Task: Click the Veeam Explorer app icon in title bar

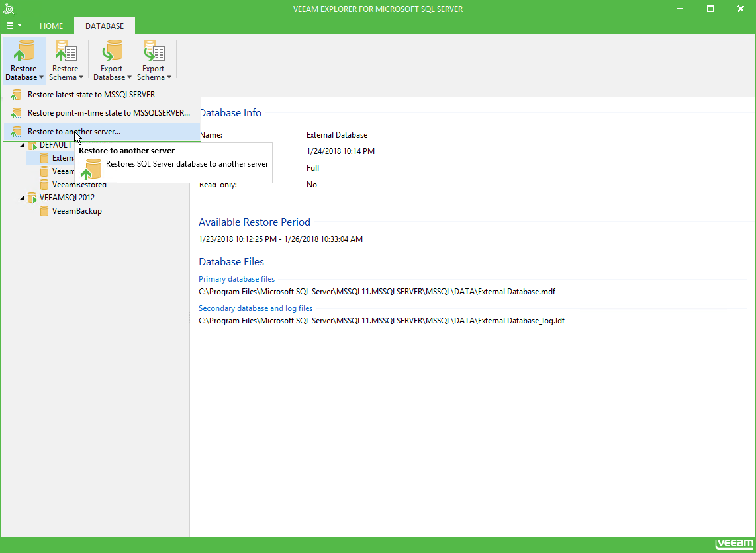Action: click(x=8, y=9)
